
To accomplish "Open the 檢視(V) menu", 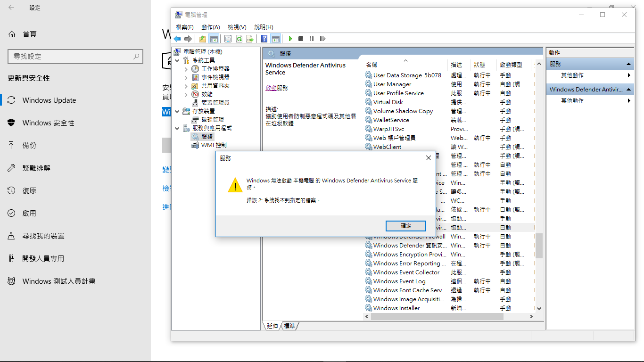I will (237, 27).
